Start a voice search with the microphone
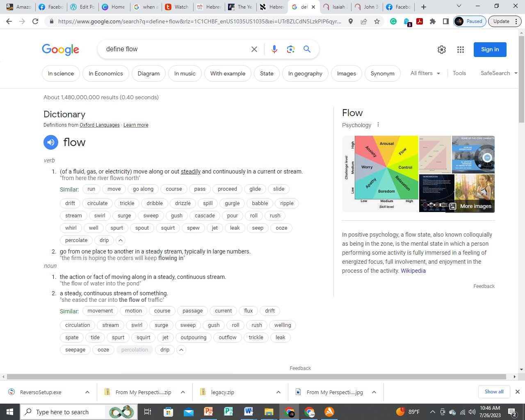Viewport: 525px width, 420px height. click(274, 49)
